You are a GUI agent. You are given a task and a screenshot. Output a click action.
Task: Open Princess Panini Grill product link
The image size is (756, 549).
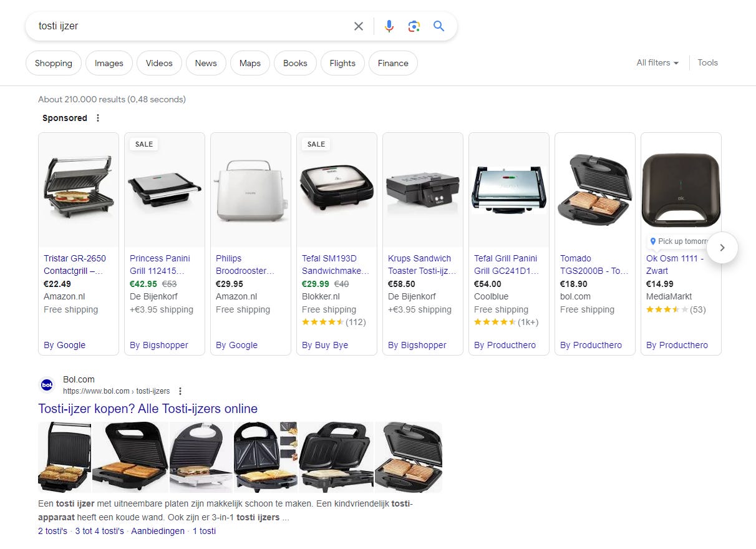pyautogui.click(x=160, y=265)
